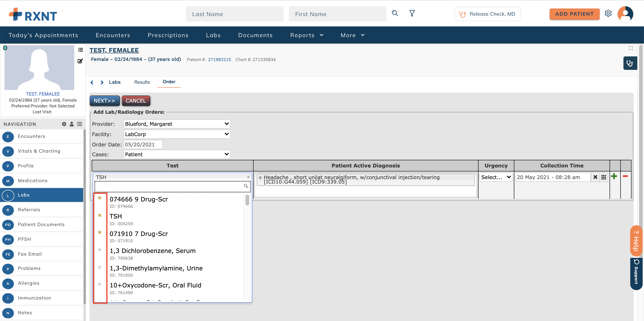Screen dimensions: 644x321
Task: Open the patient list menu icon
Action: [80, 50]
